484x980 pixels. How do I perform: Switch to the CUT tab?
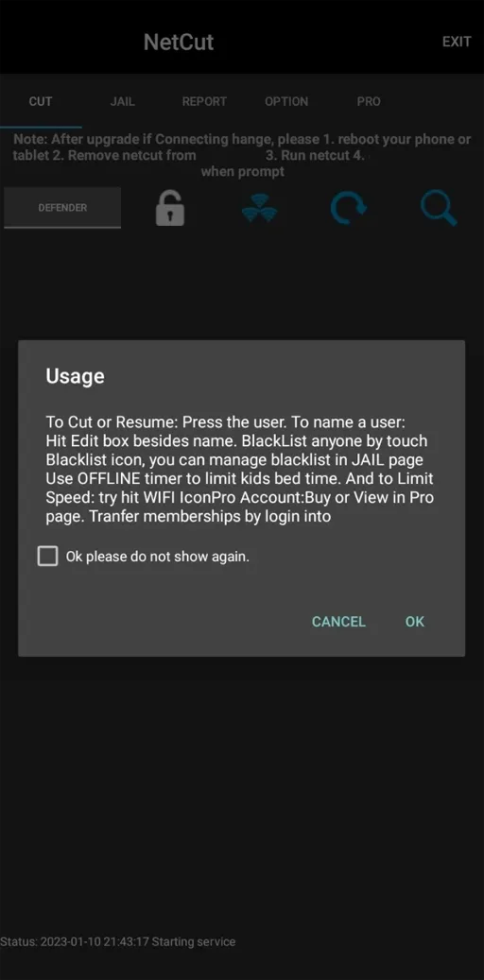tap(41, 101)
